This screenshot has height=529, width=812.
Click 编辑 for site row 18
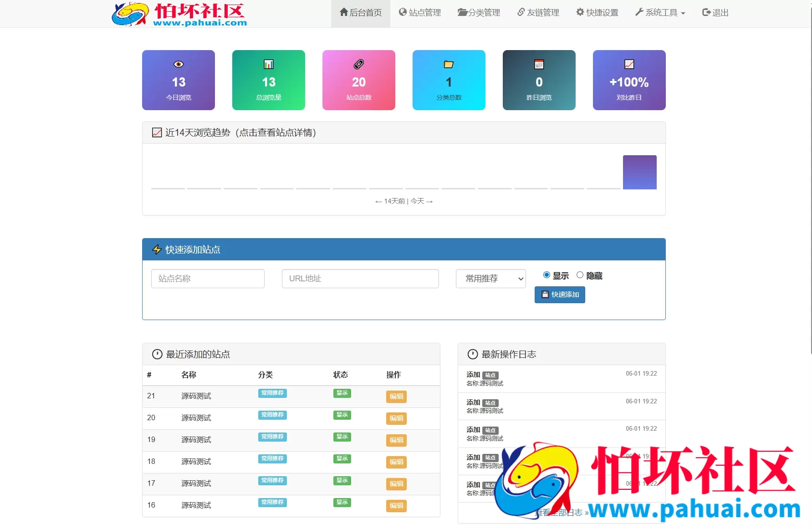click(396, 462)
